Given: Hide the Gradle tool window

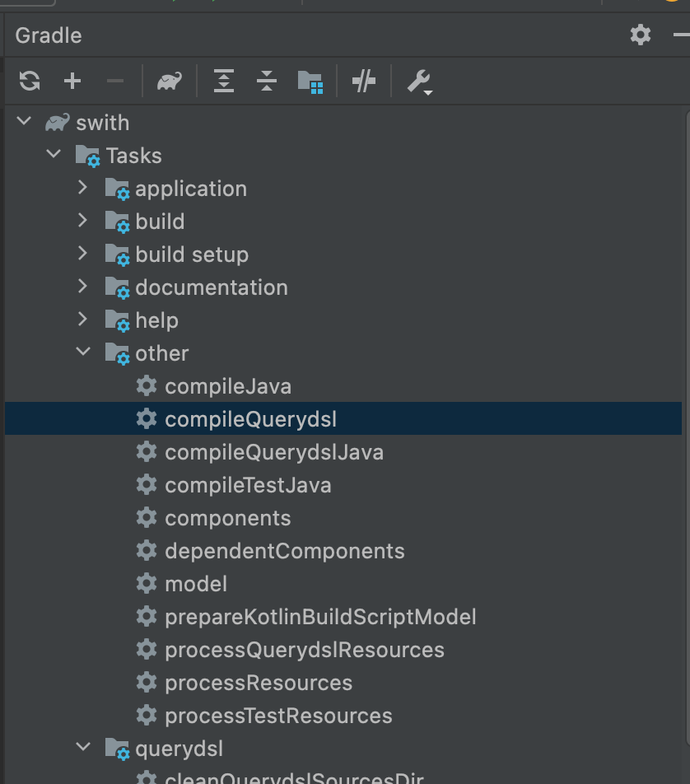Looking at the screenshot, I should (x=681, y=35).
